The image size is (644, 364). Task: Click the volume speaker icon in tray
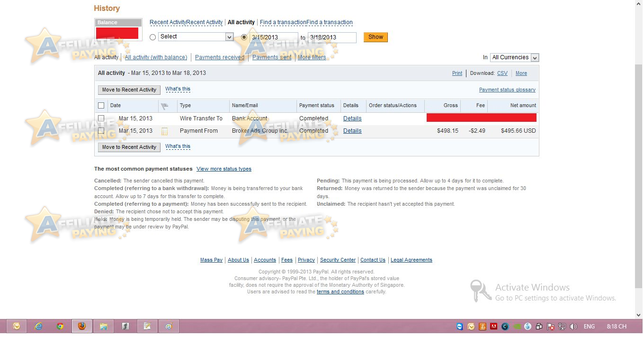573,327
